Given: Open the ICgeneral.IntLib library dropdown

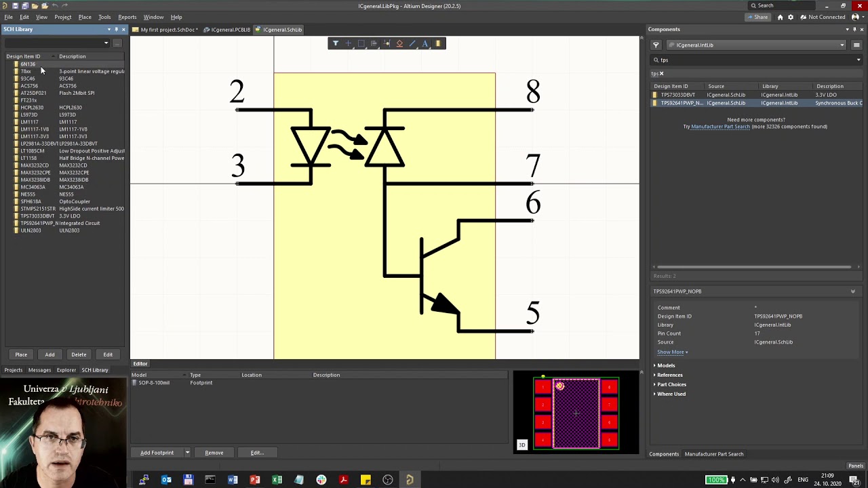Looking at the screenshot, I should pyautogui.click(x=842, y=45).
